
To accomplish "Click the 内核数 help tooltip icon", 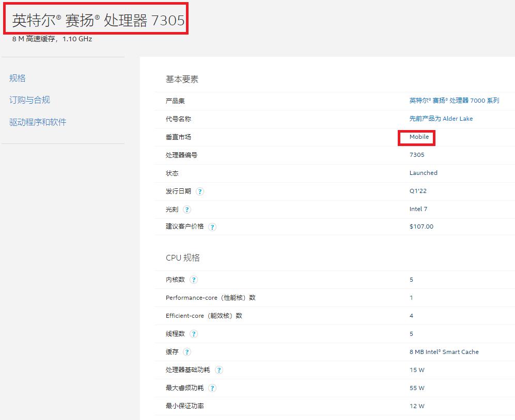I will (194, 279).
